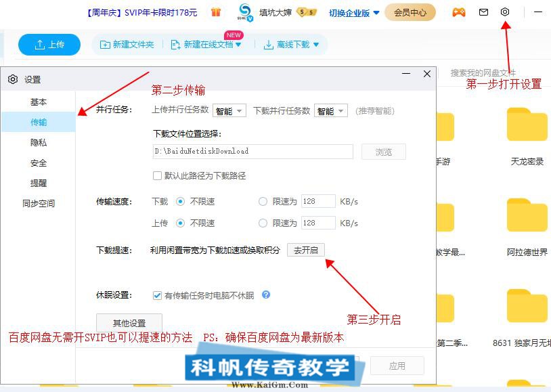Screen dimensions: 551x392
Task: Click the upload arrow icon in Upload button
Action: [x=40, y=45]
